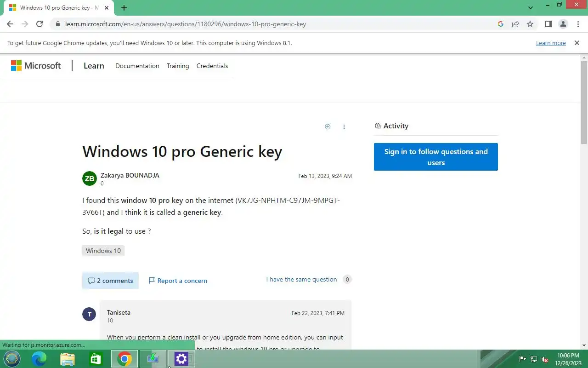Click the question title heading

click(182, 151)
